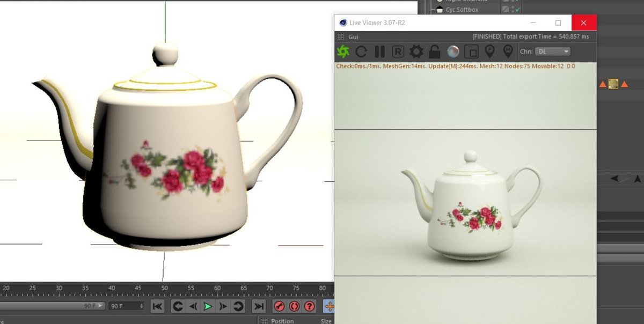The width and height of the screenshot is (644, 324).
Task: Activate material picker M pin icon
Action: coord(508,51)
